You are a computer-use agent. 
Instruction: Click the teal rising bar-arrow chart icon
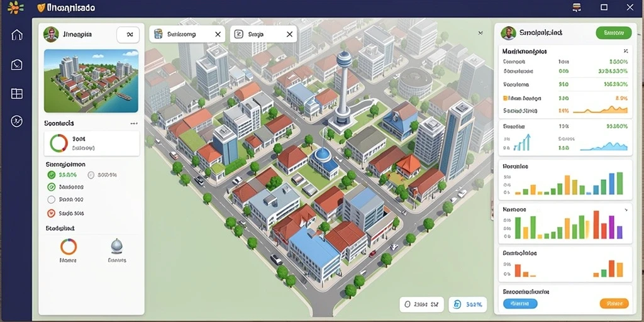pos(521,143)
